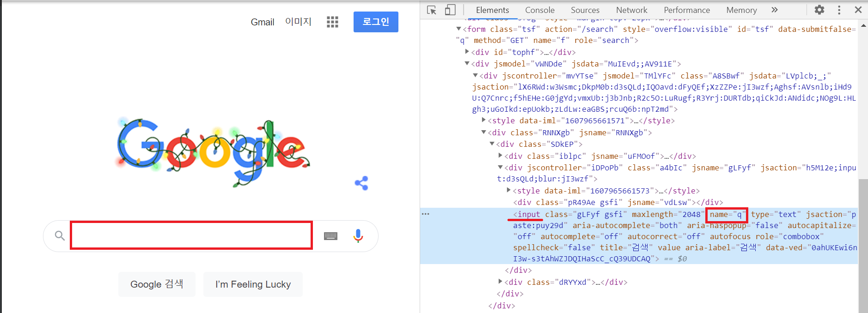Expand the div id="tophf" node
The width and height of the screenshot is (868, 313).
click(467, 52)
